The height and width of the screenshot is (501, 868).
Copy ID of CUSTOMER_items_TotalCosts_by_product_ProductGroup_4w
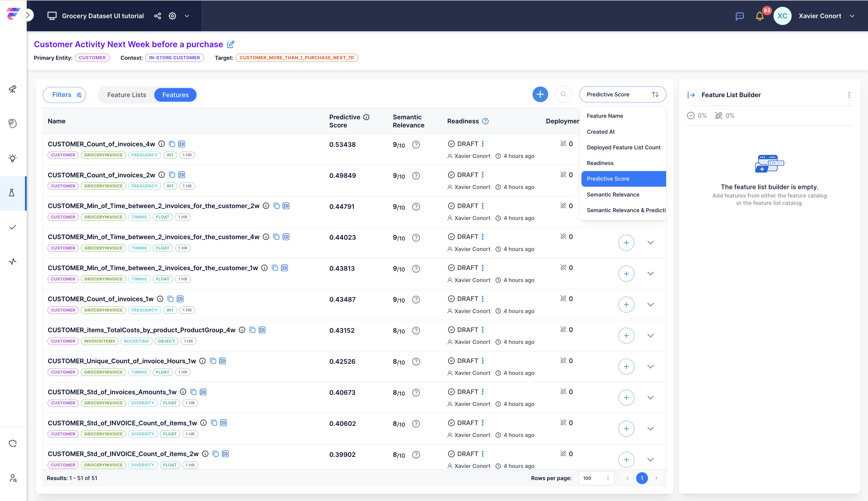262,330
